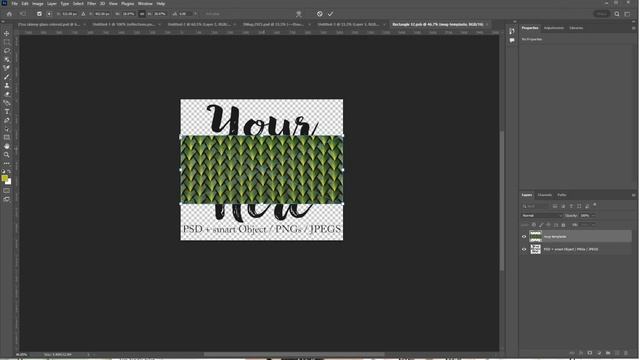
Task: Open the Edit Toolbar three-dots button
Action: pyautogui.click(x=7, y=163)
